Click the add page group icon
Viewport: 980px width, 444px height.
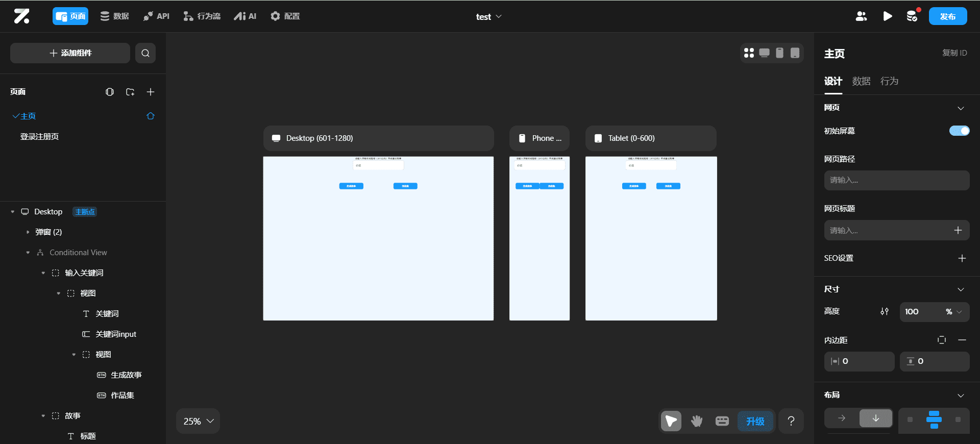(130, 92)
